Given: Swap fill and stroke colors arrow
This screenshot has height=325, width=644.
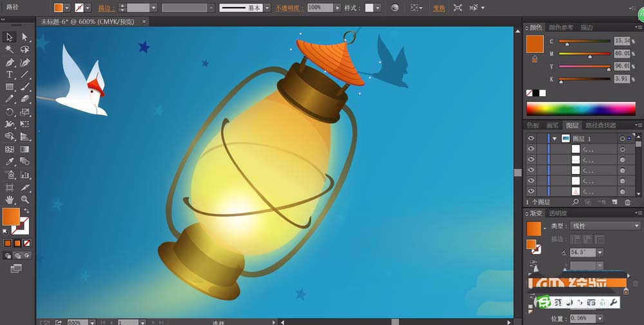Looking at the screenshot, I should click(x=27, y=211).
